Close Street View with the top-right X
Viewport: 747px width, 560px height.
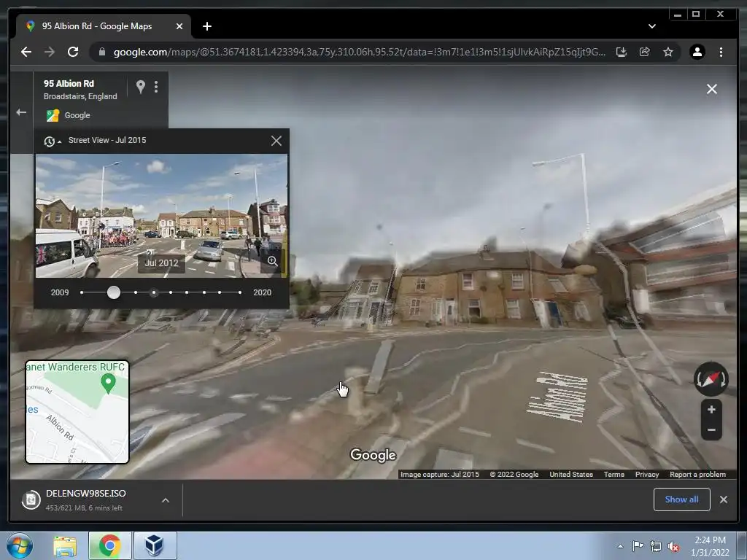coord(712,89)
